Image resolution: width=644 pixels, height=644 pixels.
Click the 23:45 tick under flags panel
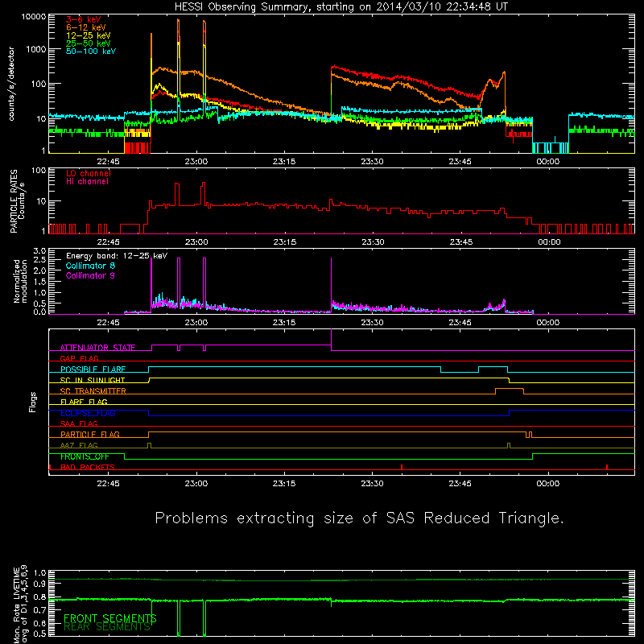460,484
